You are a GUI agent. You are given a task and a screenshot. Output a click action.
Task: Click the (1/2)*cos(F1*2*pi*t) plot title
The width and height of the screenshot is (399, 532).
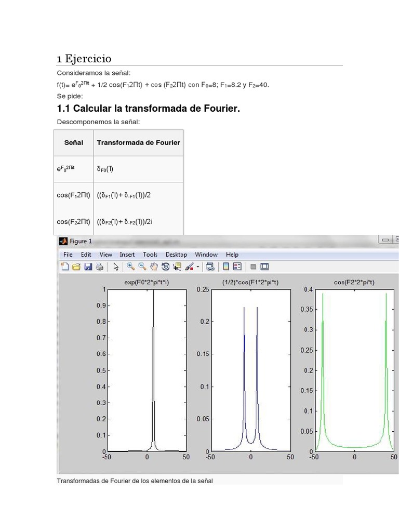tap(250, 282)
